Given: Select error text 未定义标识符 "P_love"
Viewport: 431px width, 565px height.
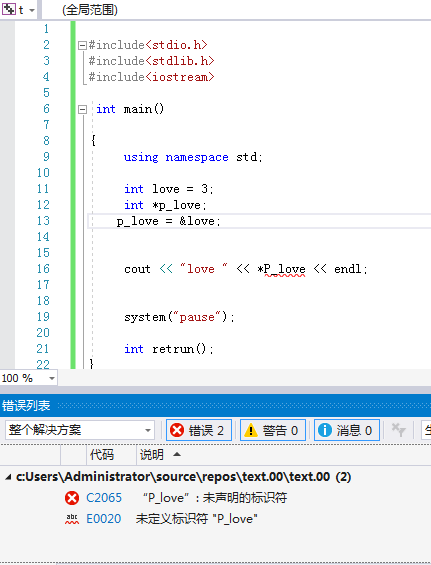Looking at the screenshot, I should 196,519.
